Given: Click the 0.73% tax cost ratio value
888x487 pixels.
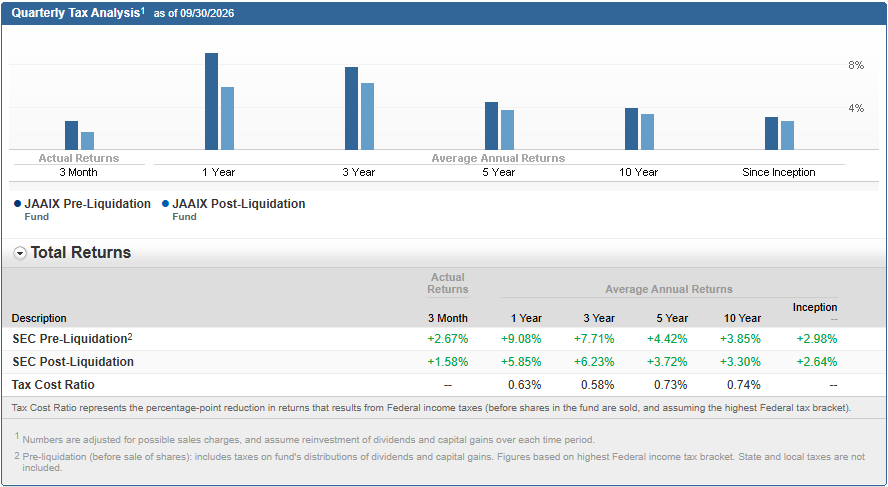Looking at the screenshot, I should tap(671, 385).
